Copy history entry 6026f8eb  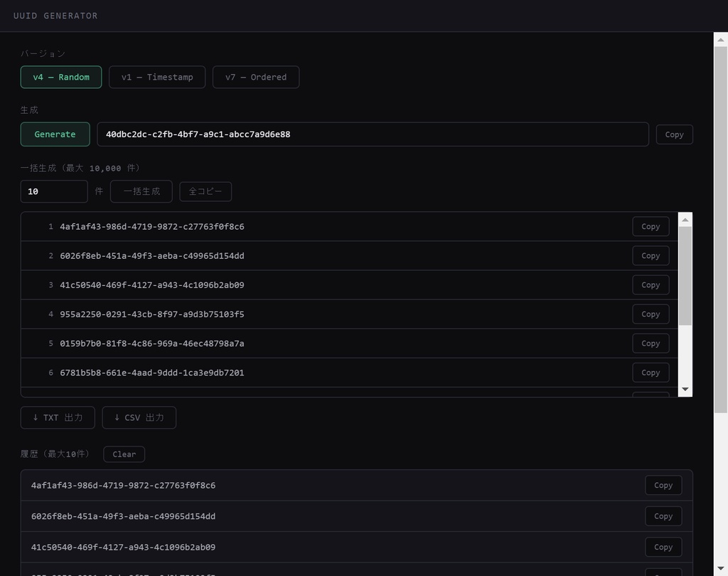coord(663,516)
